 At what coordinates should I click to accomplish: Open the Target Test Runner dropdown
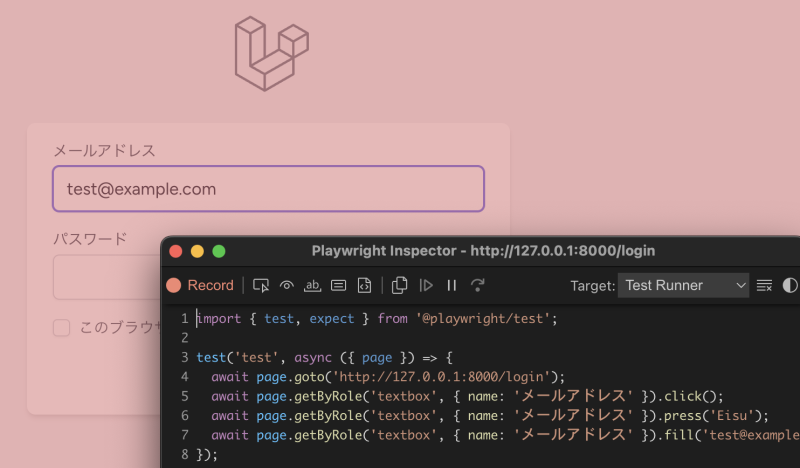coord(683,285)
